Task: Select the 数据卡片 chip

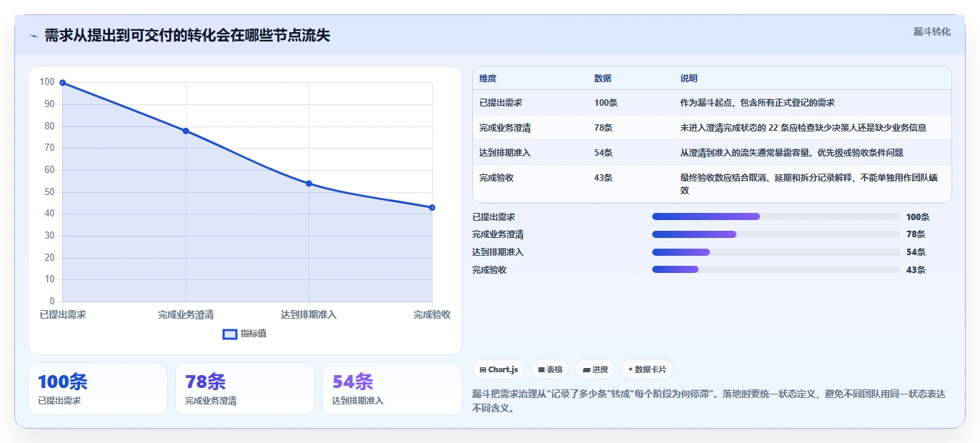Action: tap(647, 369)
